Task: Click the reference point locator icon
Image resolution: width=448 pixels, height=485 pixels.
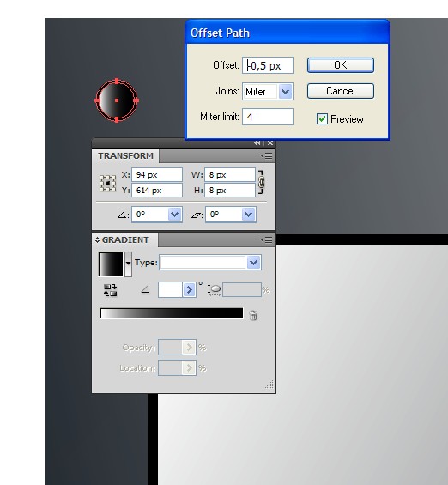Action: [107, 183]
